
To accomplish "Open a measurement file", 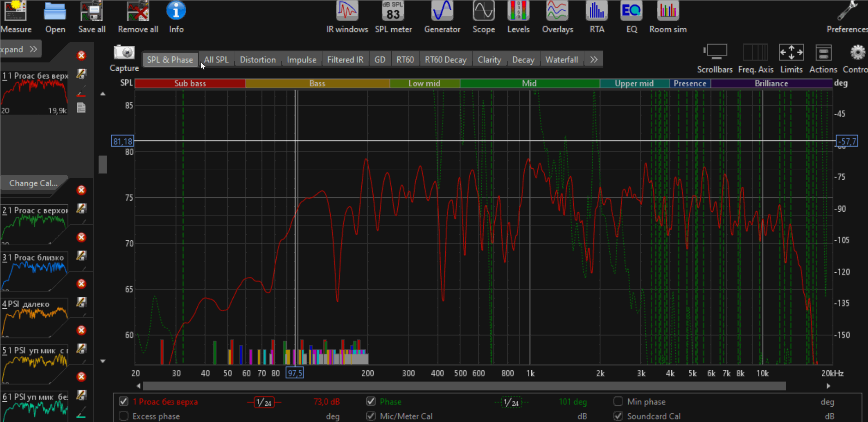I will click(x=55, y=18).
